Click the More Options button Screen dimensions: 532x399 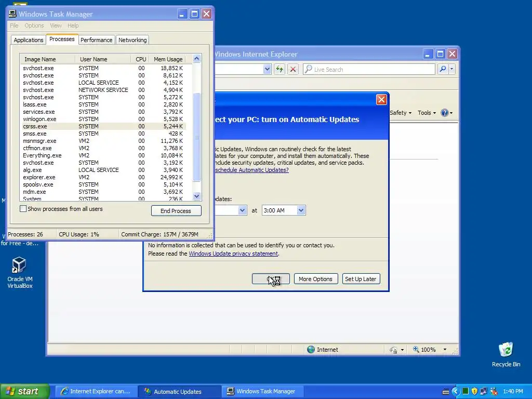click(315, 279)
